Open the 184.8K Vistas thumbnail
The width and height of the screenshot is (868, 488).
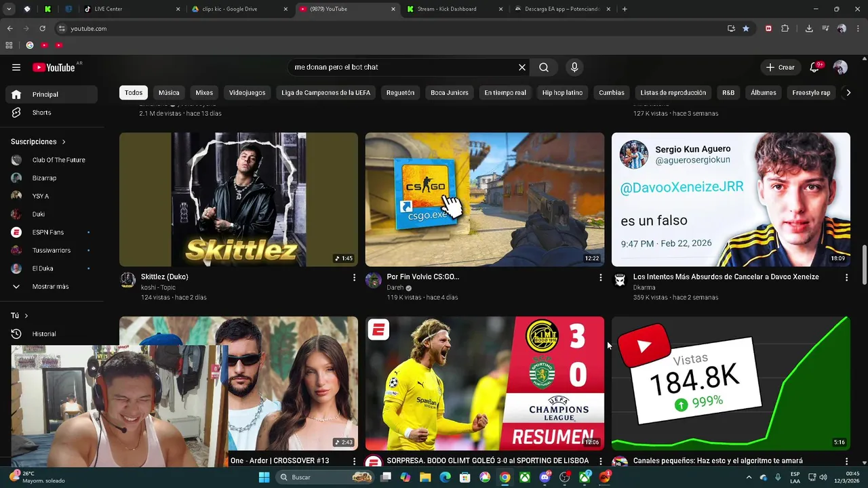(x=731, y=383)
